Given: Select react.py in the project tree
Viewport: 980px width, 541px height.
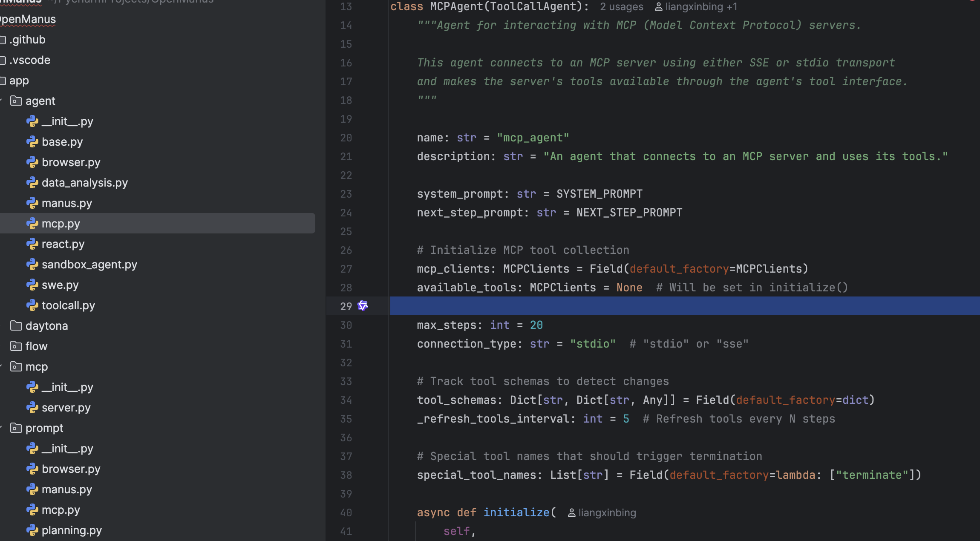Looking at the screenshot, I should point(63,244).
